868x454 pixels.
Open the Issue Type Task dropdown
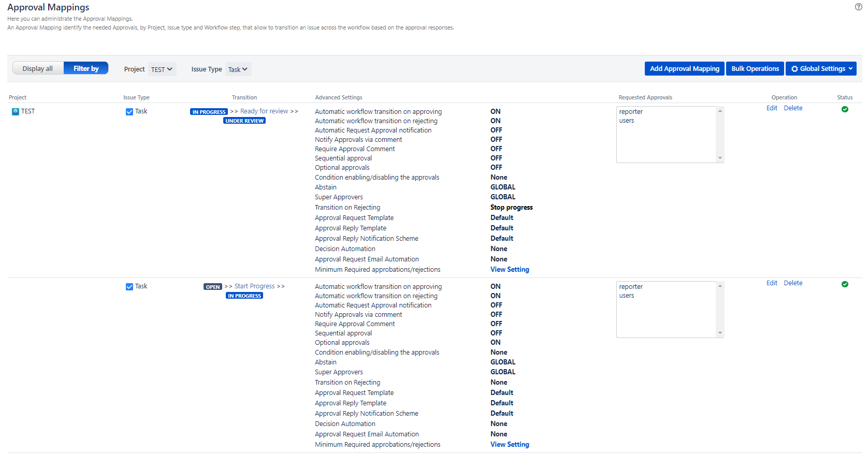(238, 69)
